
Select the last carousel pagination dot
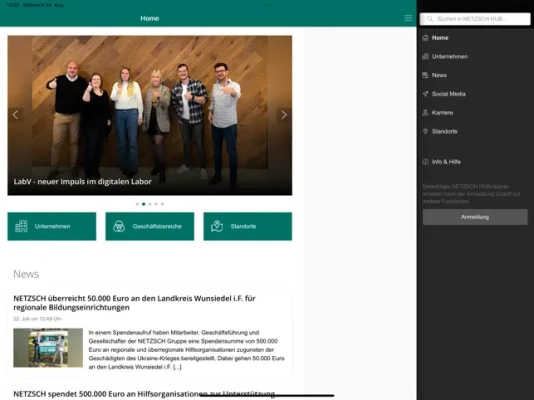point(162,204)
